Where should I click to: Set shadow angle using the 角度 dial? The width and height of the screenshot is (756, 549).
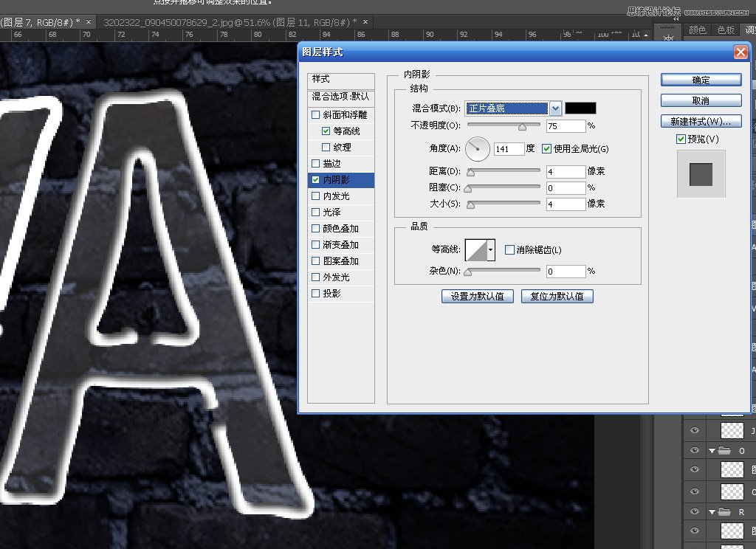point(478,148)
